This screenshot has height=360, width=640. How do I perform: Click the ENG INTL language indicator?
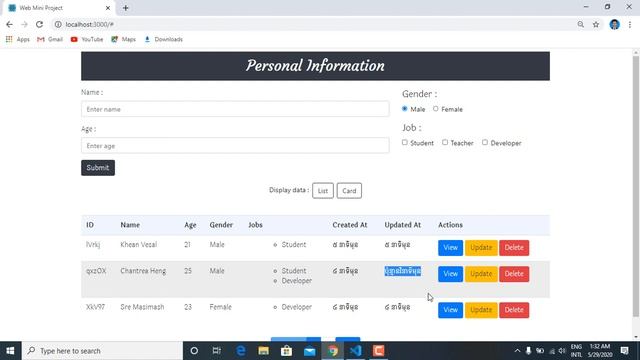(x=576, y=351)
